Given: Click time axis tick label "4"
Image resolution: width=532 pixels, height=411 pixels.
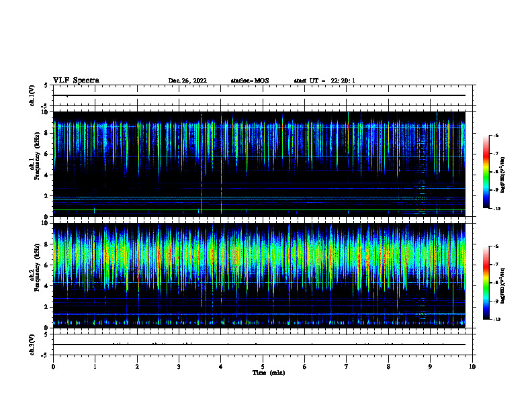Looking at the screenshot, I should (221, 367).
